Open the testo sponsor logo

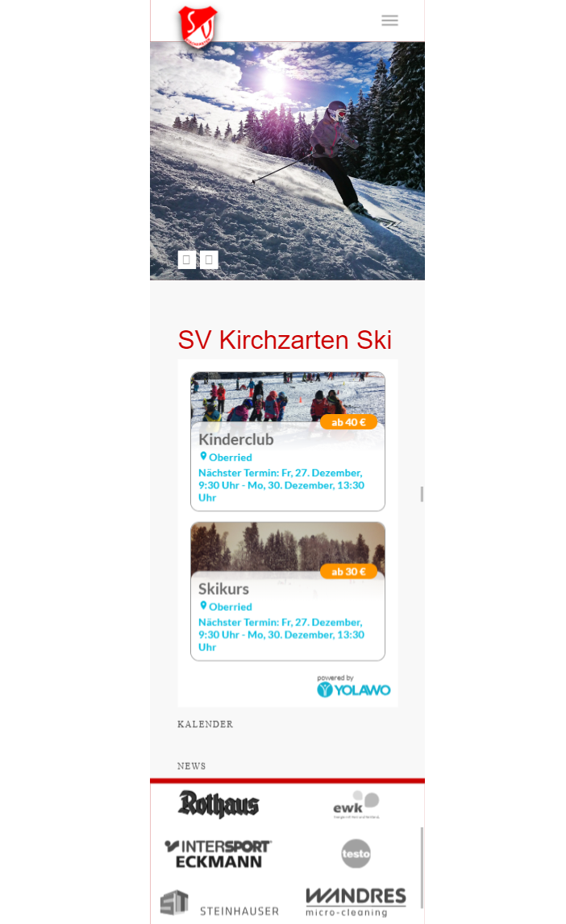tap(356, 853)
